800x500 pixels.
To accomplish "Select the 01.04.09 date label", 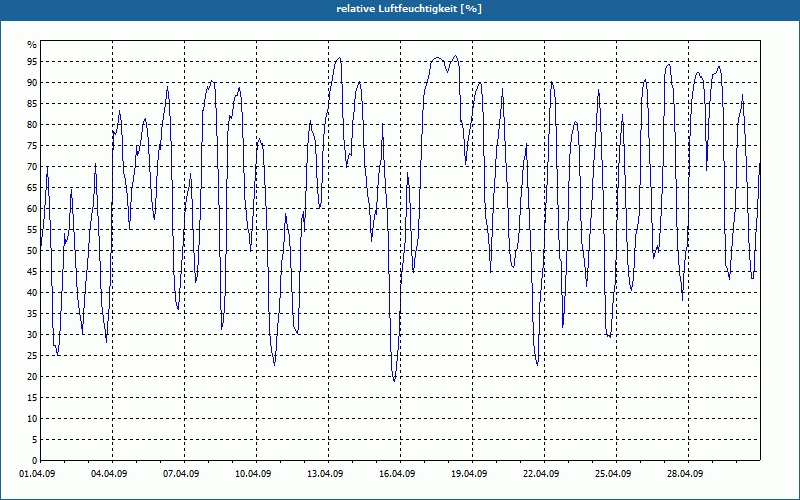I will coord(37,473).
